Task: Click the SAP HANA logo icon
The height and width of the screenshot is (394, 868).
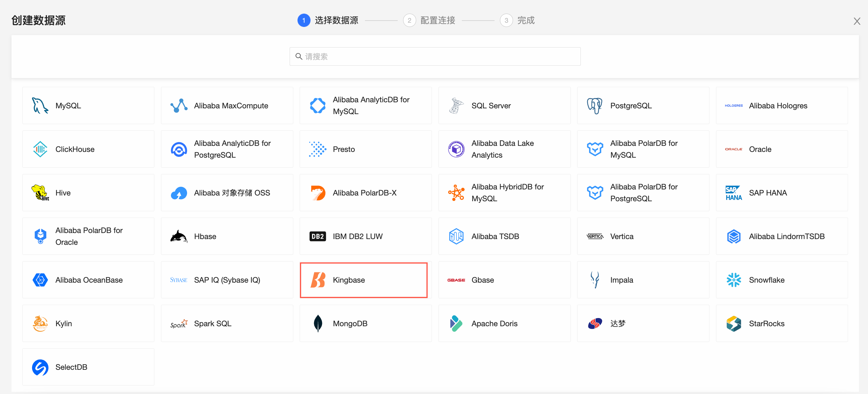Action: click(734, 192)
